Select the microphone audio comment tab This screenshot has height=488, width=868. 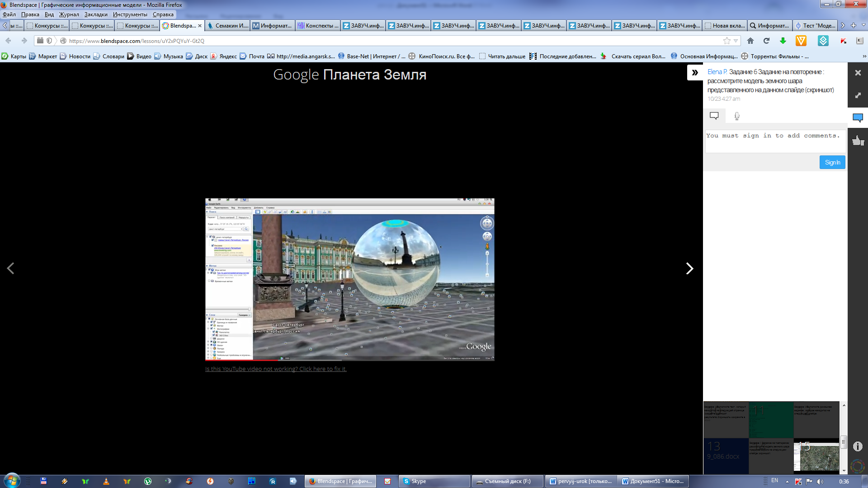click(x=737, y=116)
